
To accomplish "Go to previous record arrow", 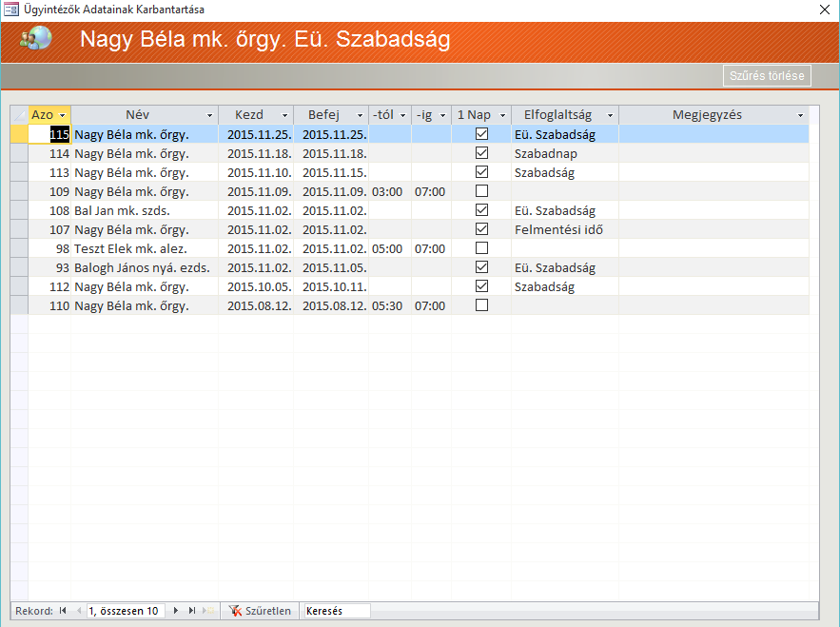I will coord(79,611).
